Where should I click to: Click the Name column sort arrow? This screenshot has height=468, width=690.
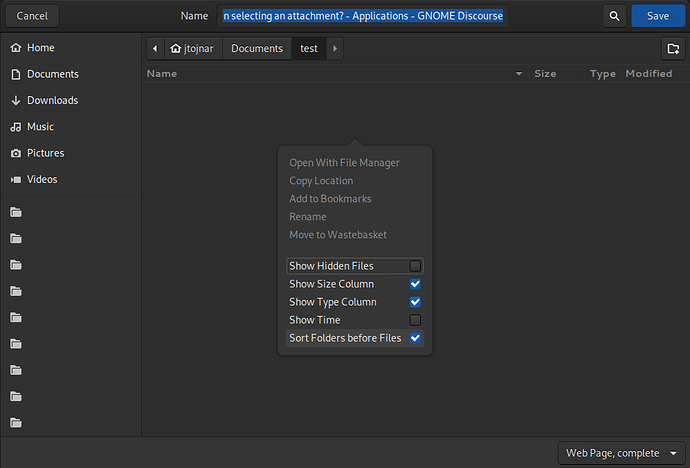(519, 74)
